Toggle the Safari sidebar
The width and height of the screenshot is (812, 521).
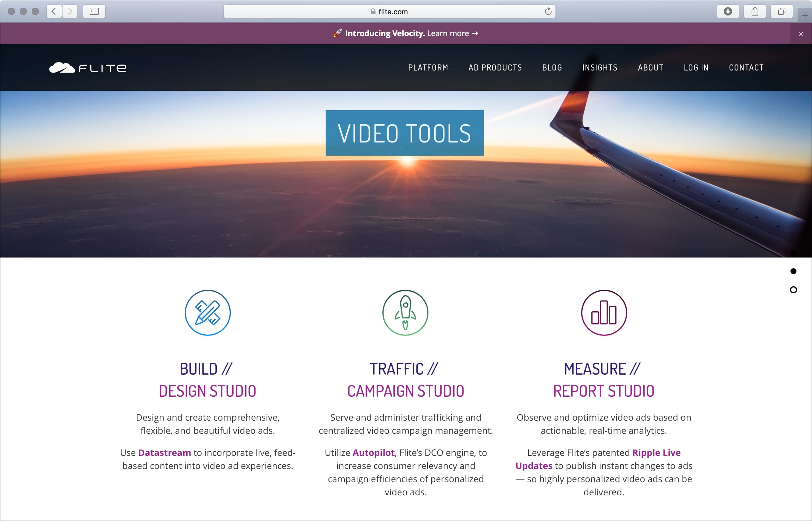[94, 12]
